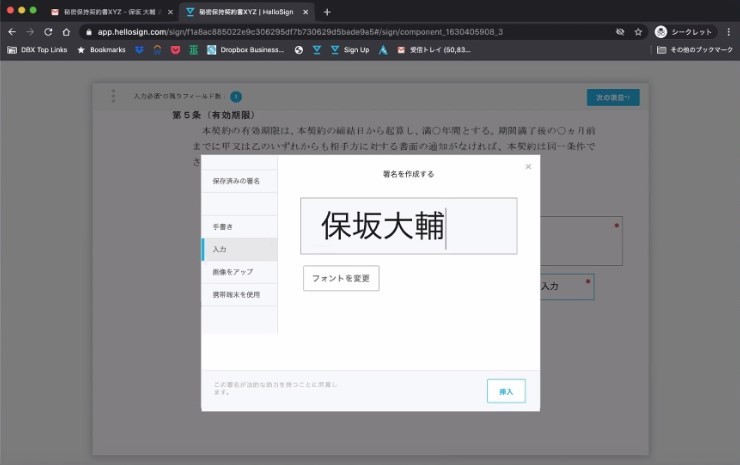Viewport: 740px width, 465px height.
Task: Click the 挿入 (Insert) button
Action: coord(506,391)
